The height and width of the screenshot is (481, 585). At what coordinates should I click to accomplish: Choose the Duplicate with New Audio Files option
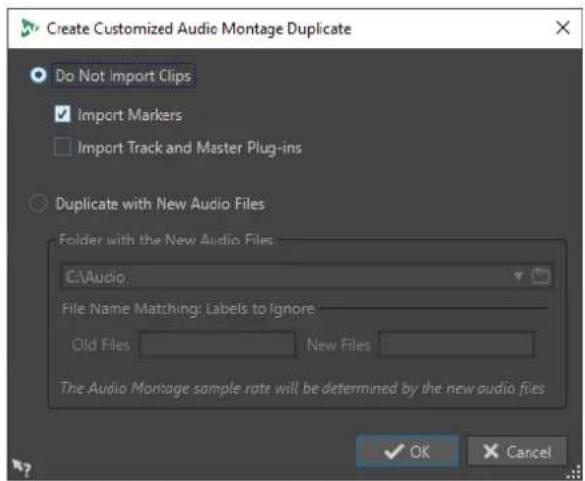38,204
